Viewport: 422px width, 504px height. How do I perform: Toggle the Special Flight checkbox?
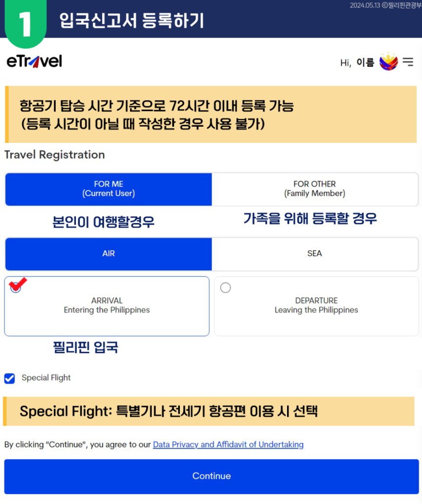click(10, 378)
